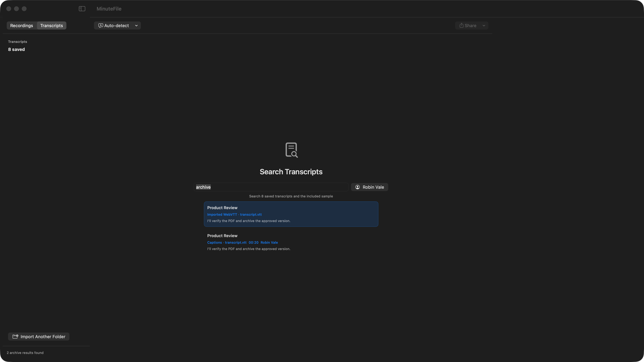Screen dimensions: 644x362
Task: Click the red close window button
Action: [x=9, y=9]
